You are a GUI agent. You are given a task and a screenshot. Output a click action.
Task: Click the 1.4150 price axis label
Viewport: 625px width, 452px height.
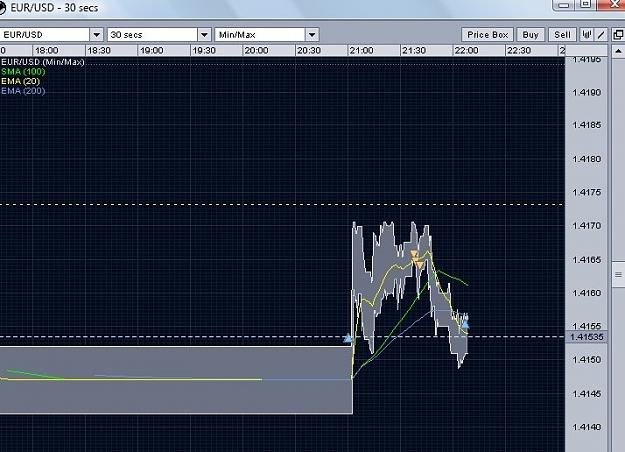[586, 360]
